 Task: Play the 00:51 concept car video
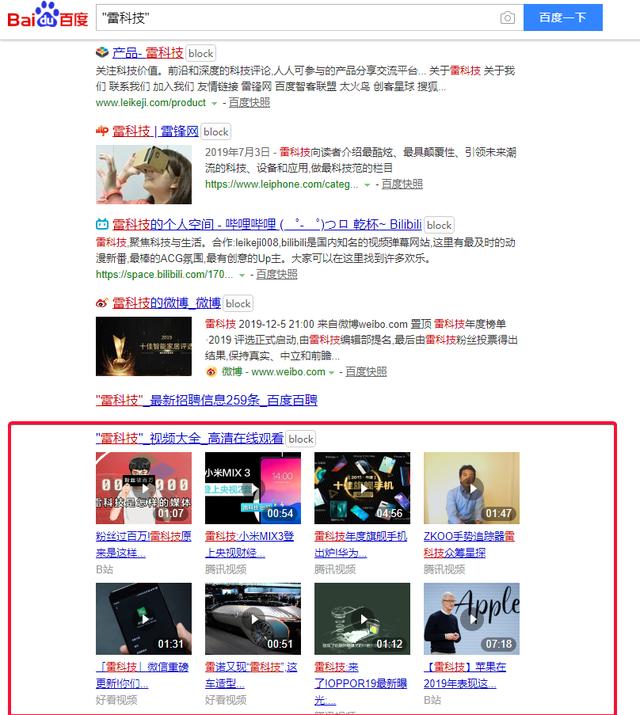click(x=253, y=619)
